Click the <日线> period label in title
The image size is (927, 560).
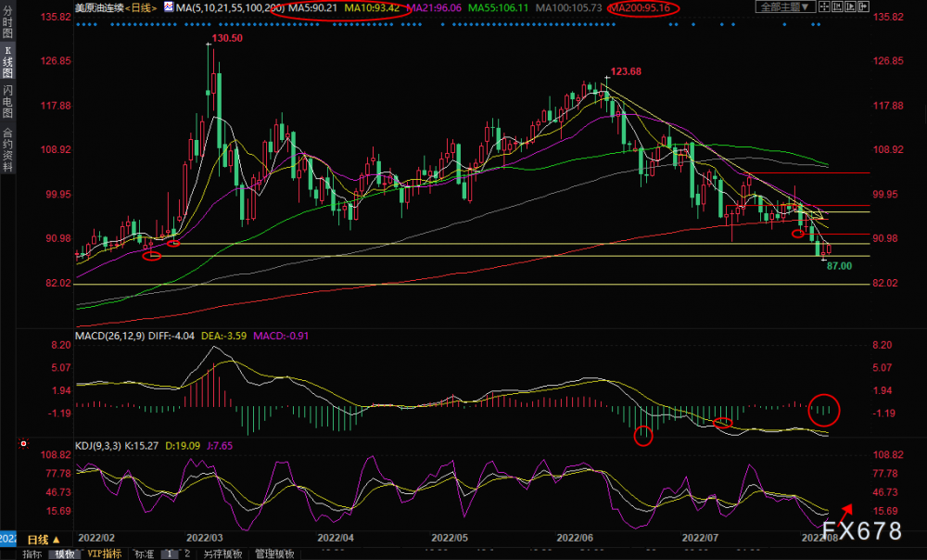tap(141, 7)
